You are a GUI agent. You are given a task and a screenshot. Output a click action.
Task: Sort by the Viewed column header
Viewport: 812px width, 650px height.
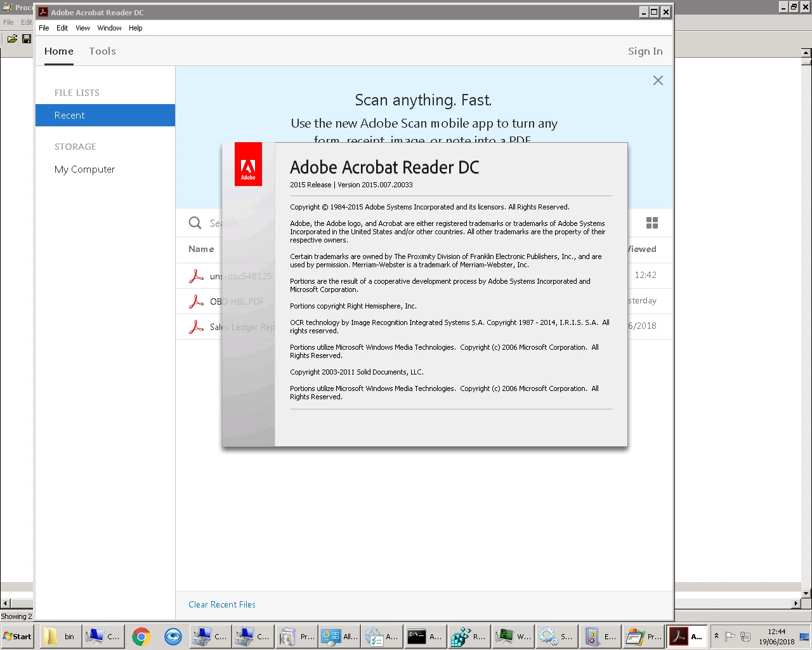coord(642,249)
